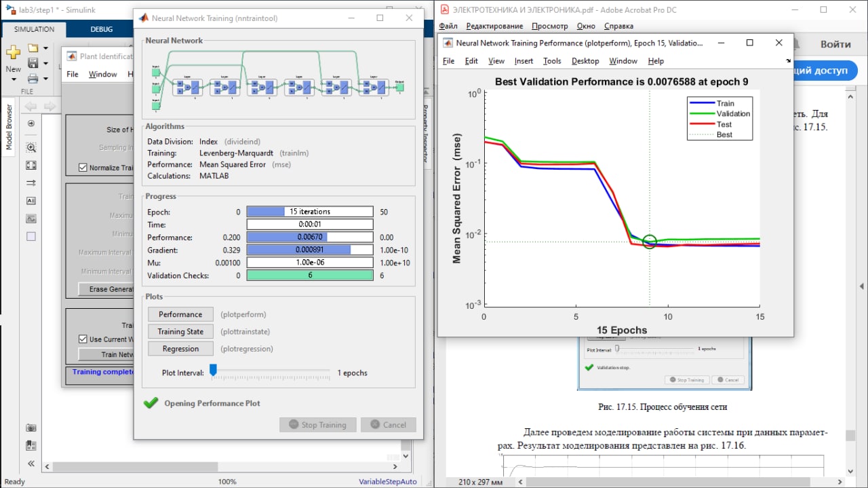The height and width of the screenshot is (488, 868).
Task: Click the Plot Interval slider handle
Action: click(213, 370)
